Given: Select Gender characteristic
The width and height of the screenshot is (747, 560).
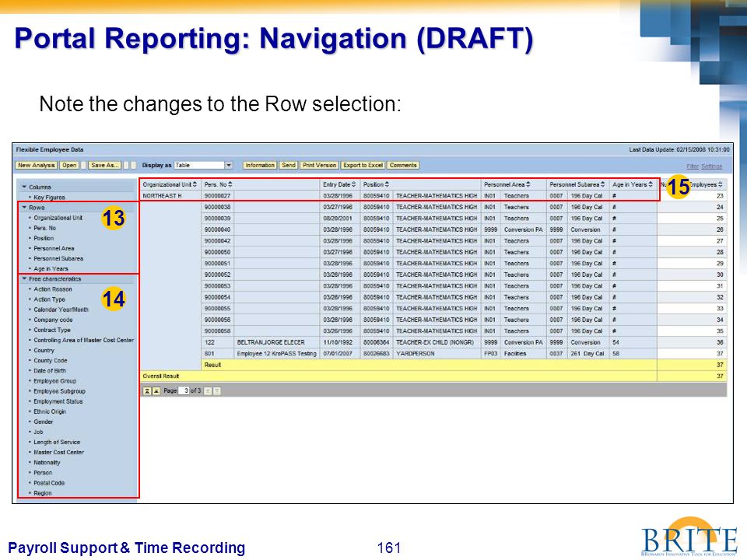Looking at the screenshot, I should pyautogui.click(x=44, y=422).
